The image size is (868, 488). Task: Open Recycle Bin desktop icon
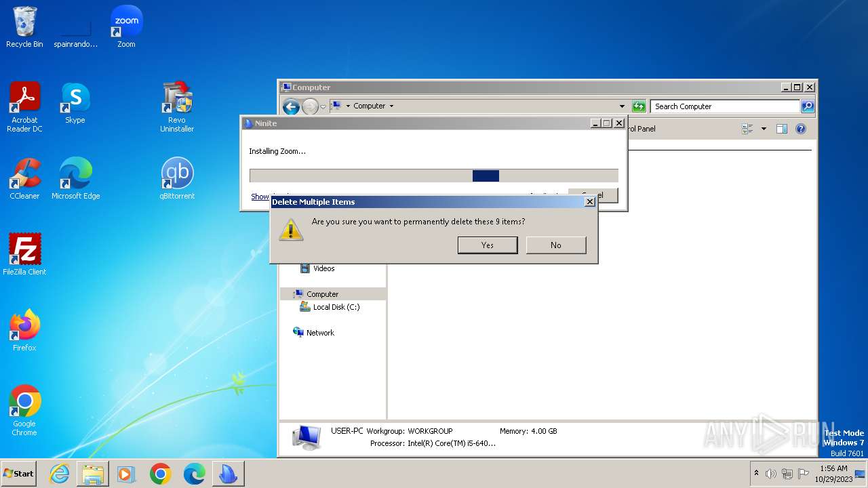pyautogui.click(x=24, y=27)
